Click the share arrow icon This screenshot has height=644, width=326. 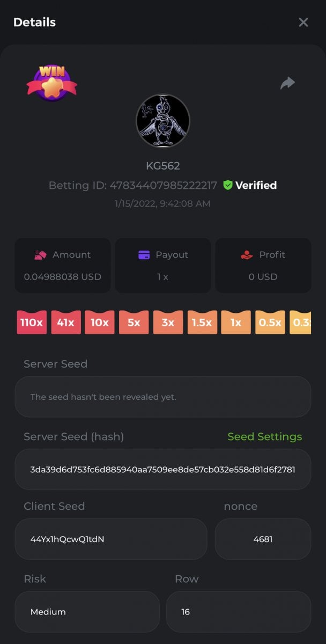(288, 83)
